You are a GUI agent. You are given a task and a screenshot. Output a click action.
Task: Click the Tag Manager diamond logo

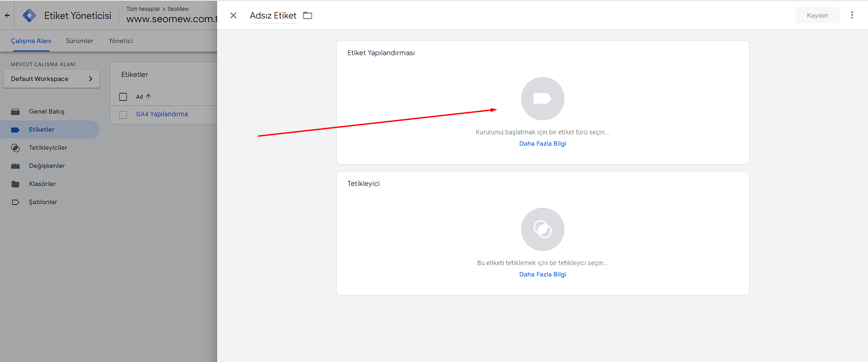(x=29, y=15)
